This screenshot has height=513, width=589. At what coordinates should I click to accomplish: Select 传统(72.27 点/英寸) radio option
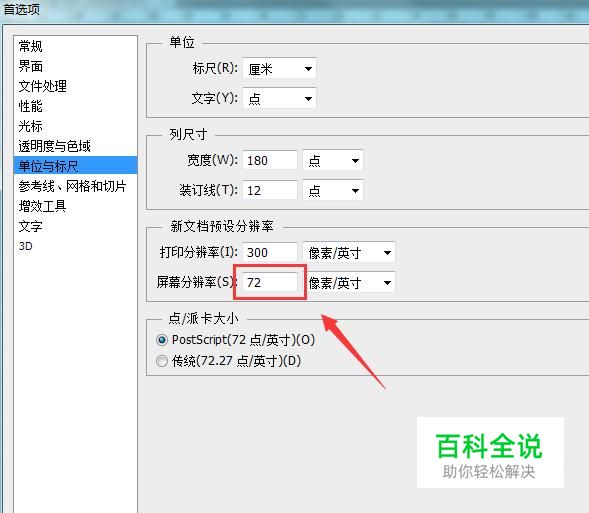(228, 361)
